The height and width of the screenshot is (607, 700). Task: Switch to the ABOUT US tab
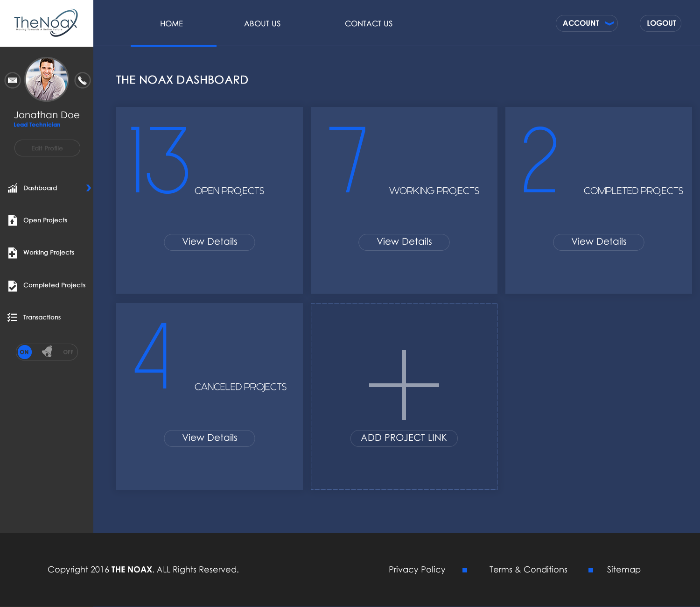(x=262, y=23)
